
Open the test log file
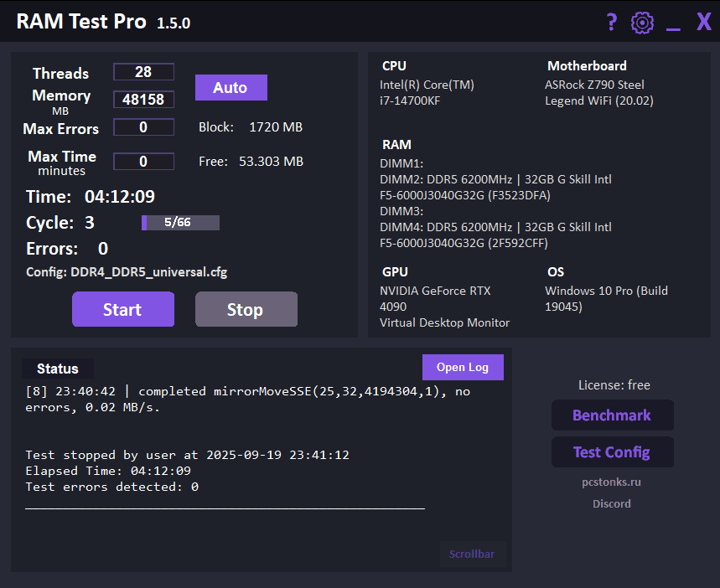[x=463, y=367]
